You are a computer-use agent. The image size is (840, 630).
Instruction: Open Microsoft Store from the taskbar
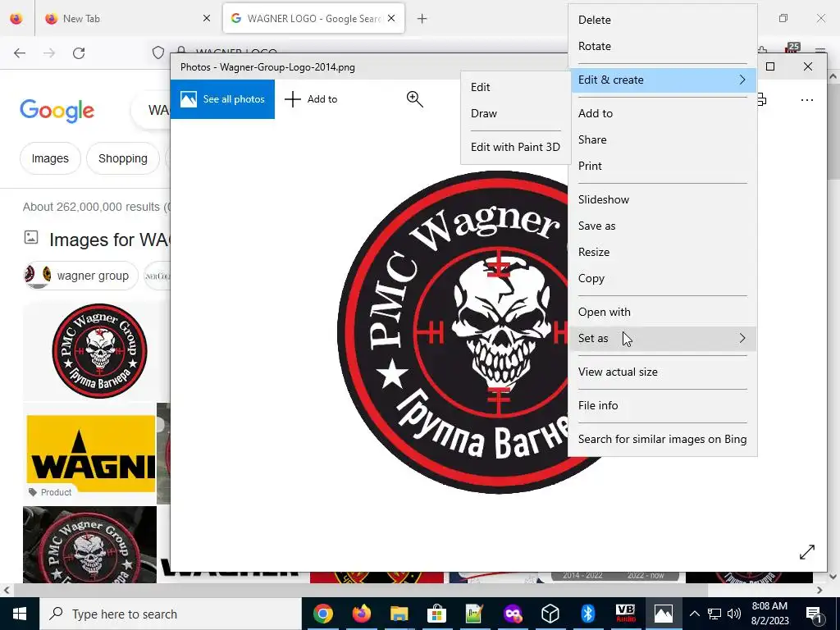click(436, 614)
